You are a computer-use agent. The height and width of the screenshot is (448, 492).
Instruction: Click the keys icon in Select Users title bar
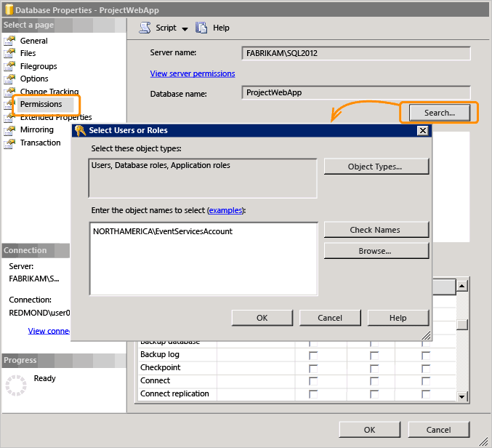point(81,130)
